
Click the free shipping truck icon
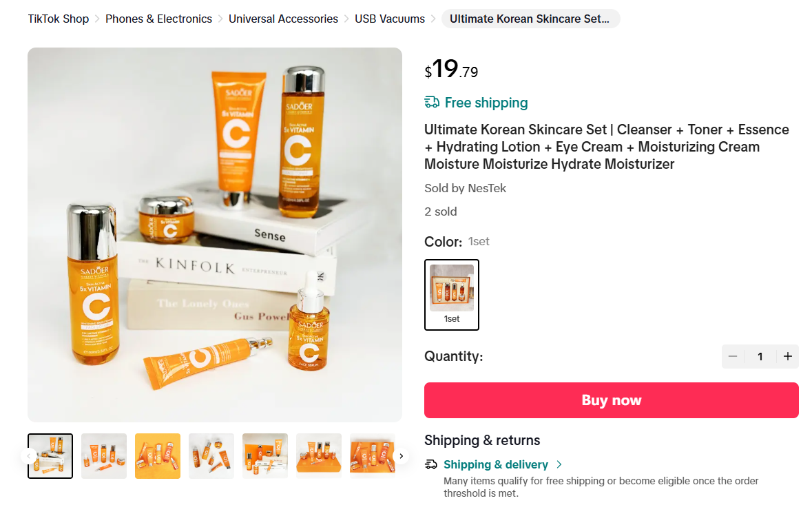[x=432, y=103]
